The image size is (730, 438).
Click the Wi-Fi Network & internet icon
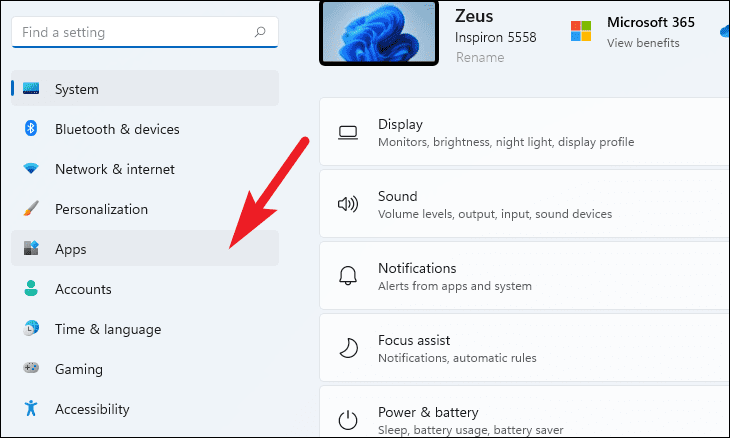tap(31, 168)
